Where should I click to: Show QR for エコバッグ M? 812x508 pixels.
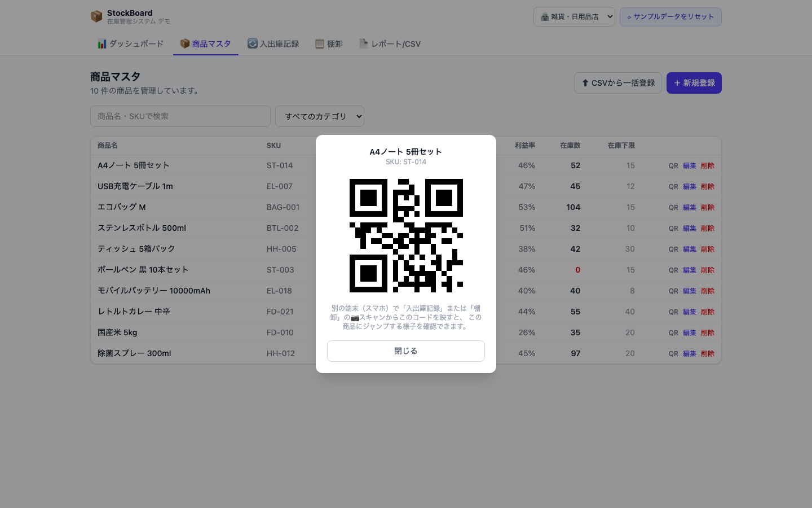coord(673,208)
